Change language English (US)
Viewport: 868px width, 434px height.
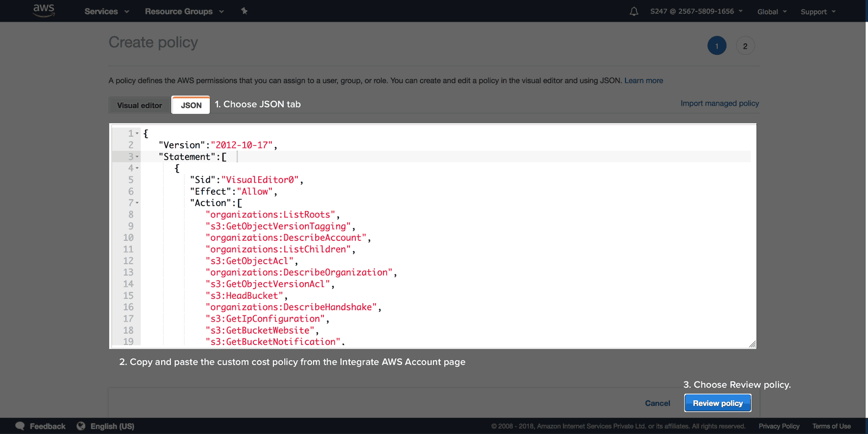click(x=112, y=426)
